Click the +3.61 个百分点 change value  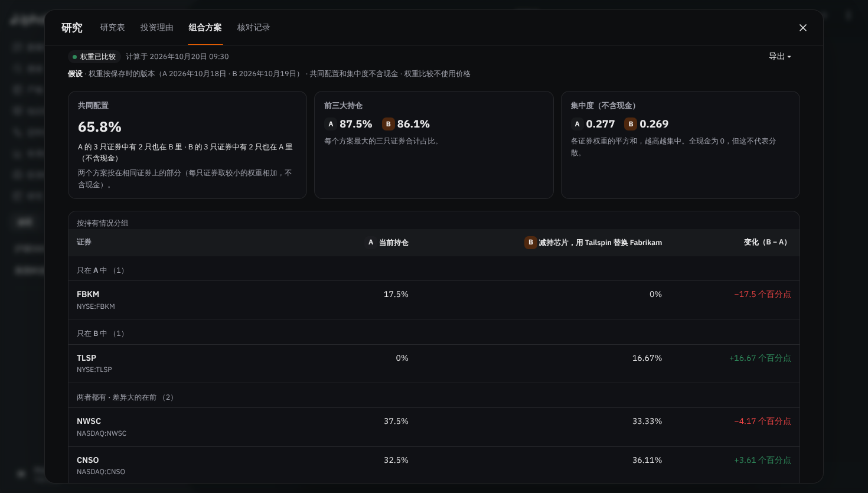[762, 461]
